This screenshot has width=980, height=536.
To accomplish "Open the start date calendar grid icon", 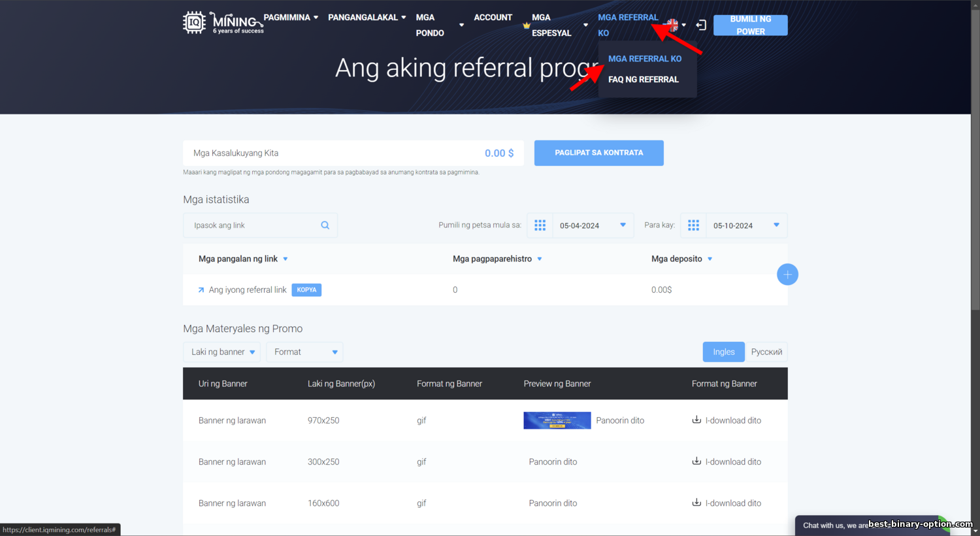I will (x=540, y=226).
